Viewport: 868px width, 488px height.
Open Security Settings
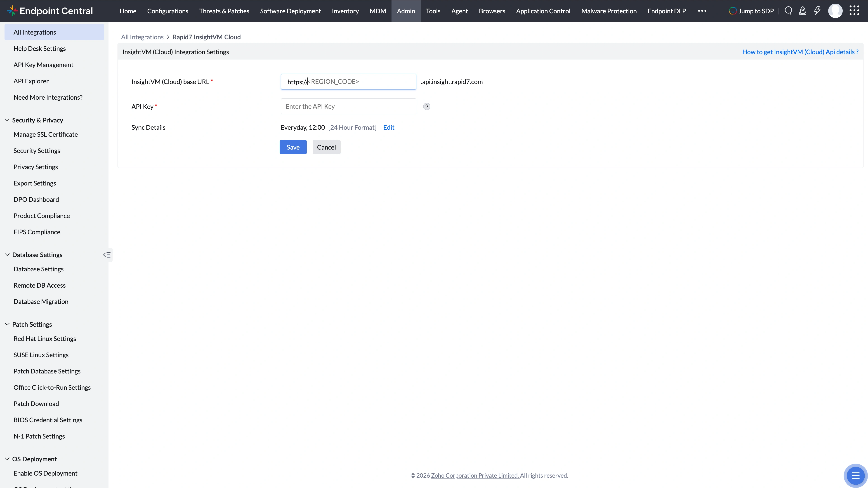[37, 150]
